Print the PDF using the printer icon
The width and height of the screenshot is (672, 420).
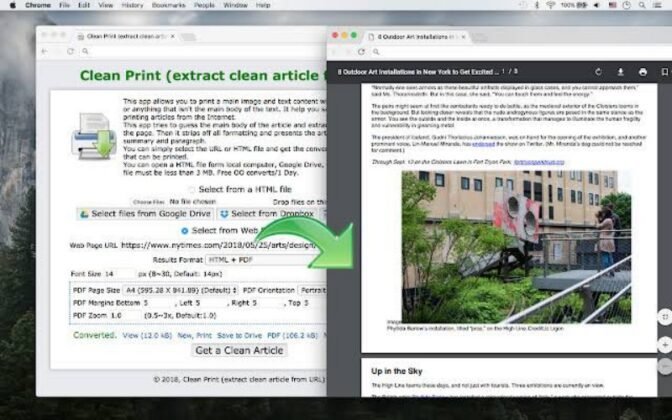(x=641, y=72)
